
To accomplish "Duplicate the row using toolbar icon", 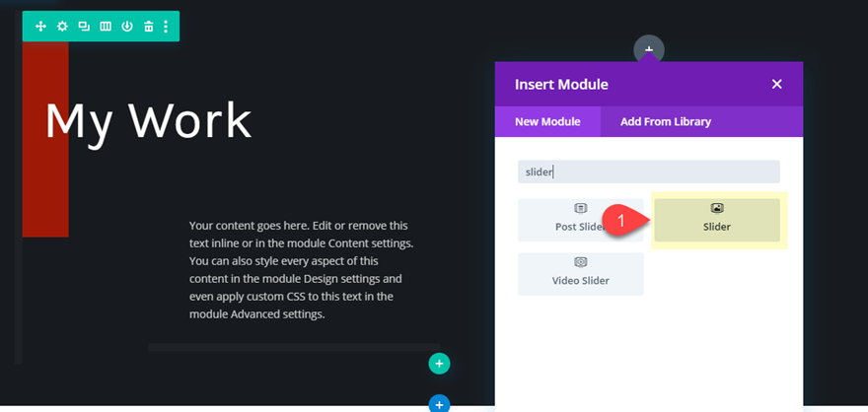I will (x=84, y=27).
